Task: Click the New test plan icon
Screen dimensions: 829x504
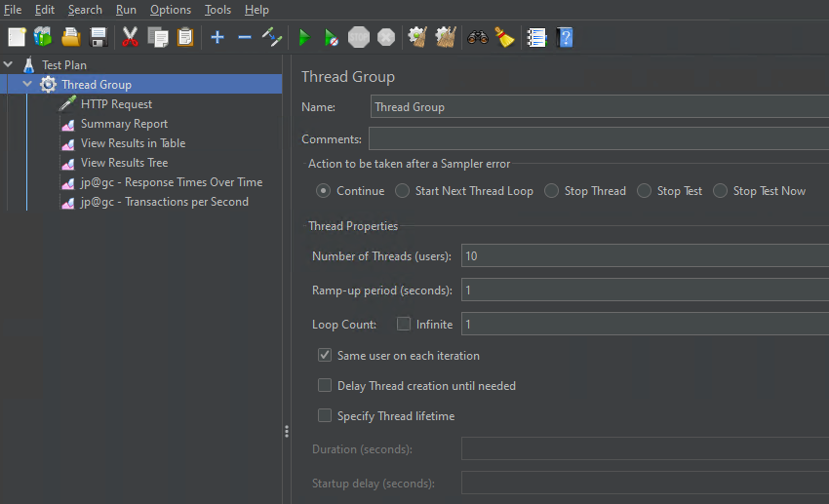Action: [x=17, y=37]
